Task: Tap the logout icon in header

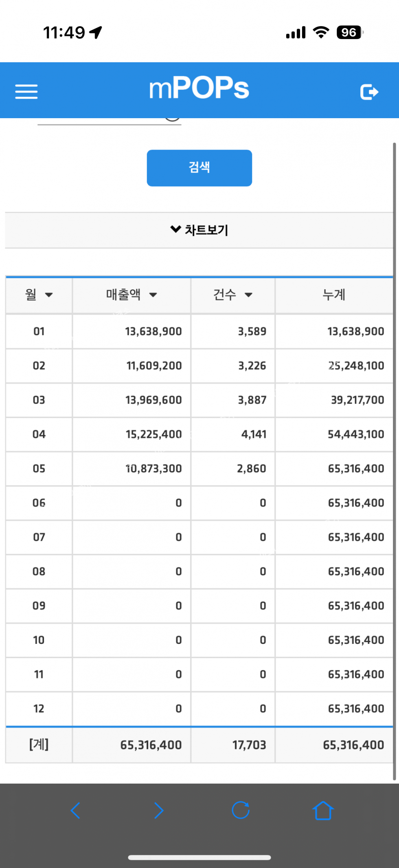Action: [x=369, y=92]
